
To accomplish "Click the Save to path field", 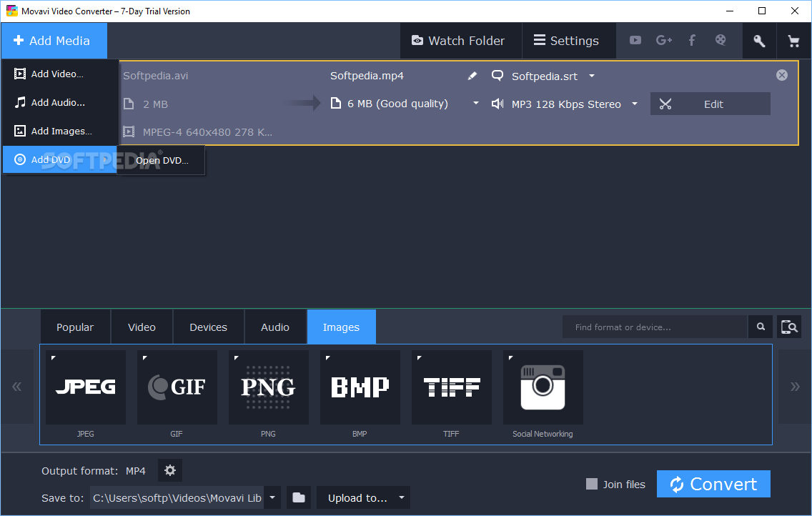I will (x=177, y=497).
